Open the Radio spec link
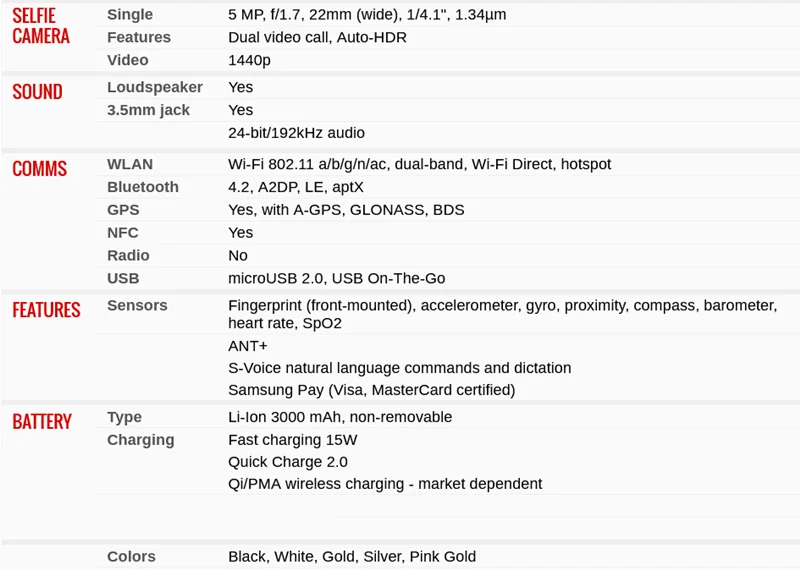Viewport: 800px width, 570px height. pyautogui.click(x=128, y=255)
